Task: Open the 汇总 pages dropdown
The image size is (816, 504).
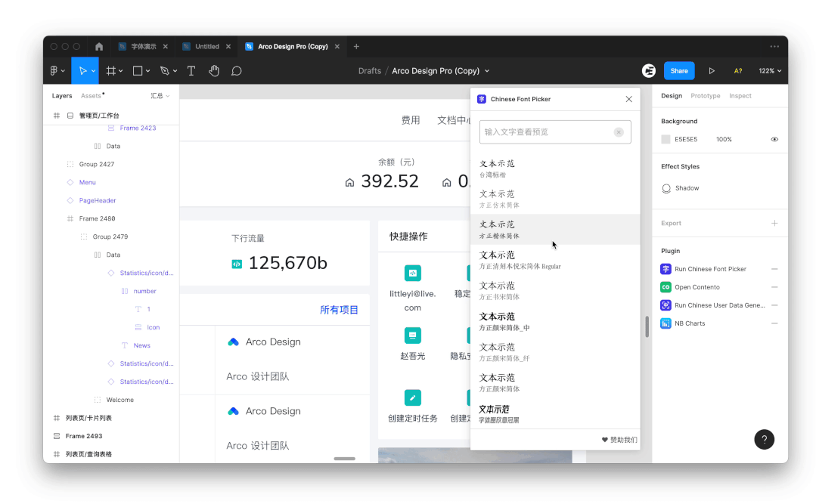Action: tap(160, 96)
